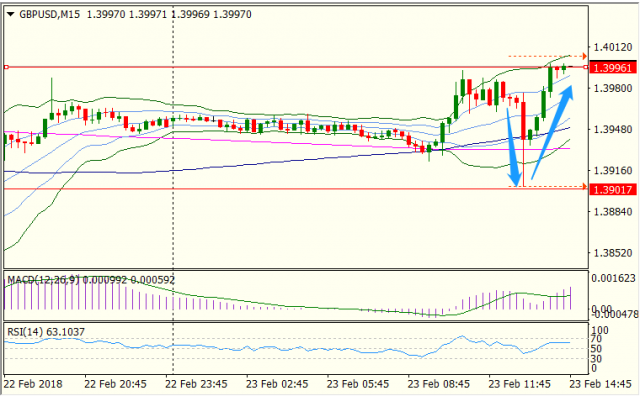Click the GBPUSD,M15 symbol title text

pyautogui.click(x=51, y=15)
